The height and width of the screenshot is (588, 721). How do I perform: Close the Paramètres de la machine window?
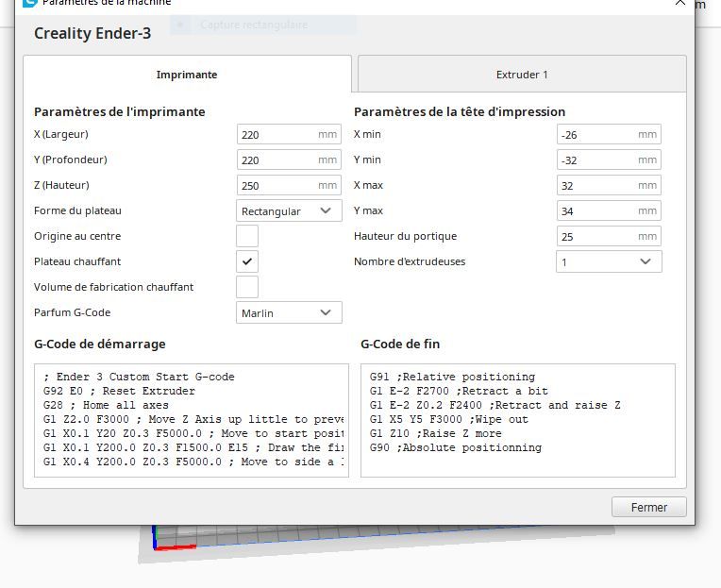tap(680, 3)
